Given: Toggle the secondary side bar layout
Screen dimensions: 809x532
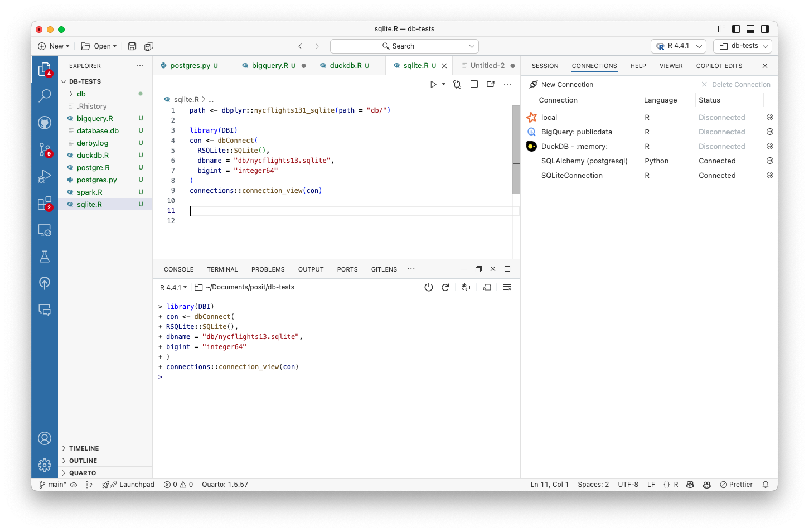Looking at the screenshot, I should click(x=765, y=29).
